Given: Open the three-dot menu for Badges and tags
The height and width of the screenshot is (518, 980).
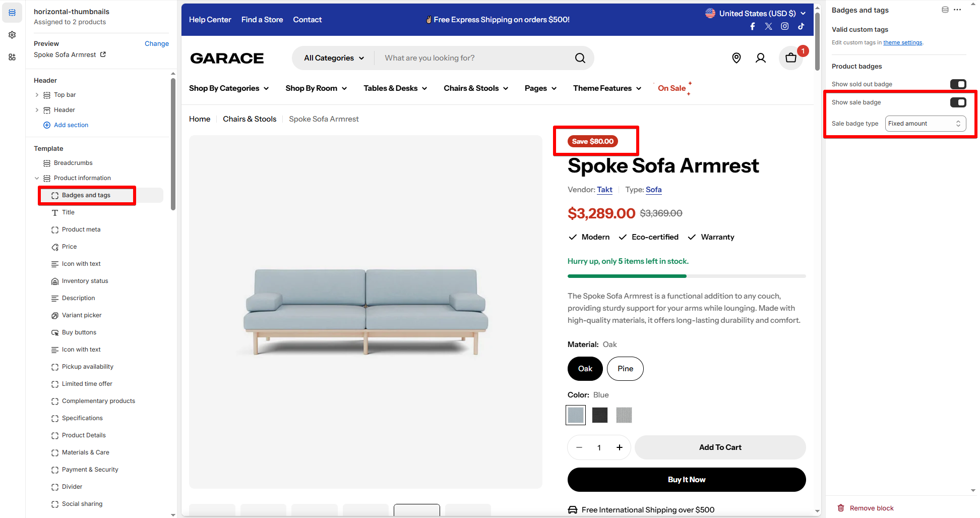Looking at the screenshot, I should click(957, 10).
